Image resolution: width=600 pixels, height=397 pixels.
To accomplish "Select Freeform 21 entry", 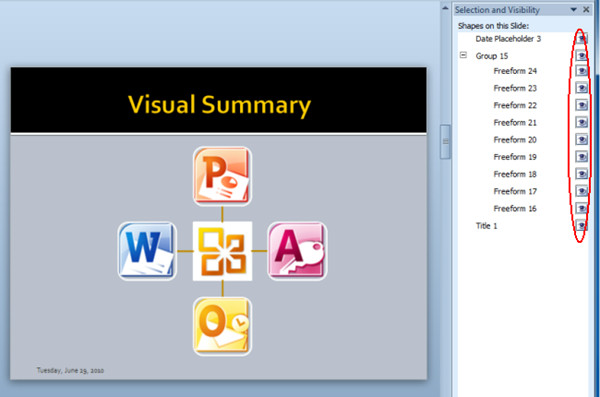I will click(x=515, y=123).
